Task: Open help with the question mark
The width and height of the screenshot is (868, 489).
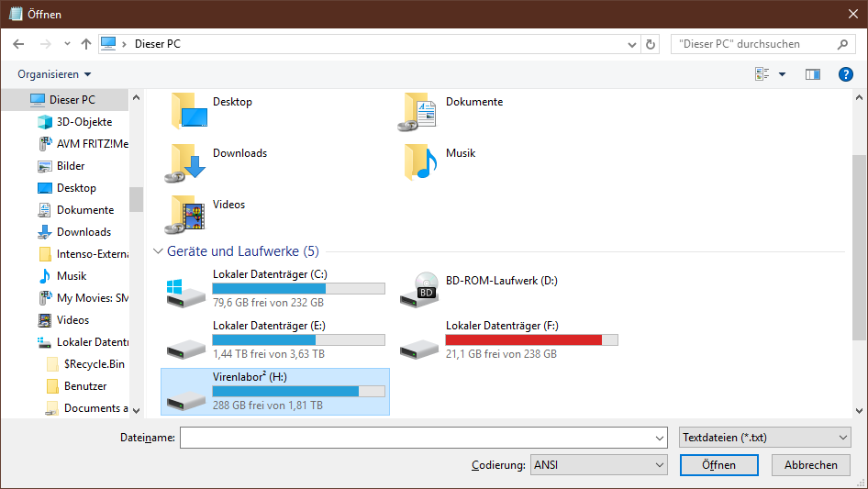Action: point(846,74)
